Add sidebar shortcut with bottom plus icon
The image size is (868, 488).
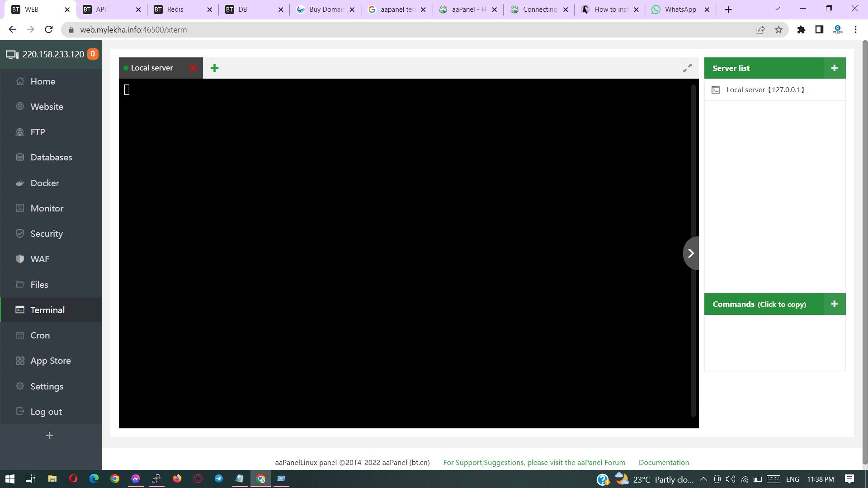point(50,435)
